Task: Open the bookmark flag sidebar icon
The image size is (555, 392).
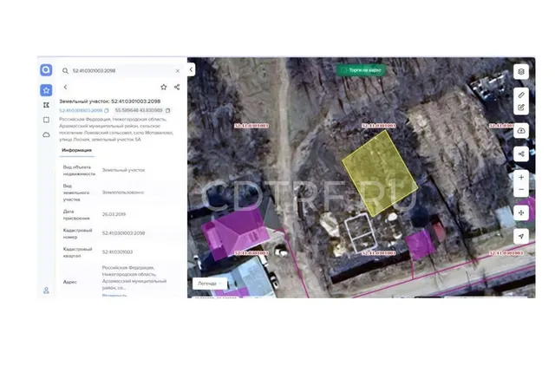Action: click(x=46, y=105)
